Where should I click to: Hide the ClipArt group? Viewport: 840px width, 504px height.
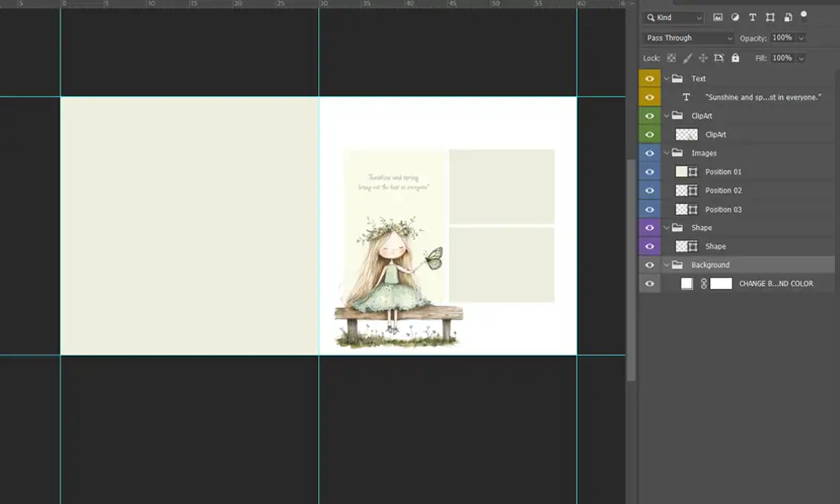(649, 116)
